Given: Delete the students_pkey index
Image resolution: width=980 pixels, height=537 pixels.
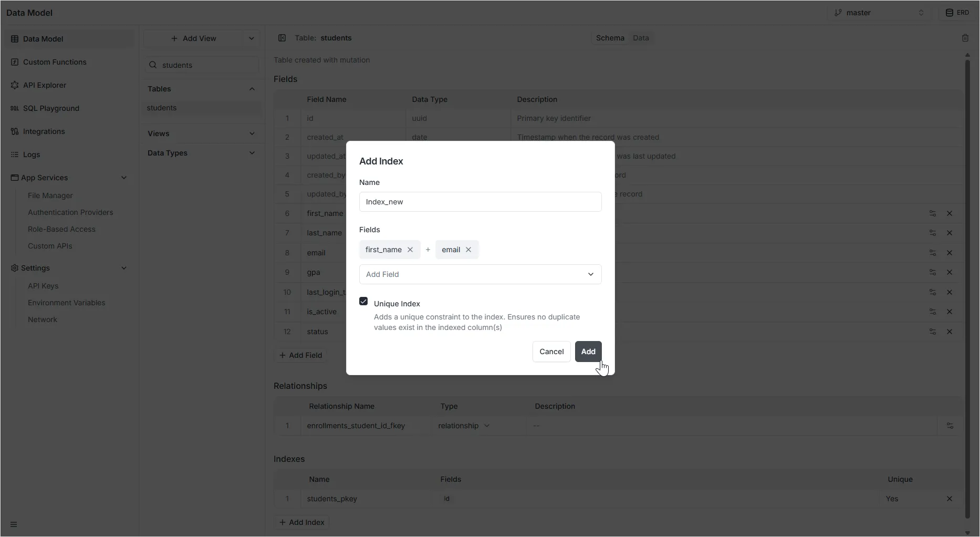Looking at the screenshot, I should click(x=949, y=499).
